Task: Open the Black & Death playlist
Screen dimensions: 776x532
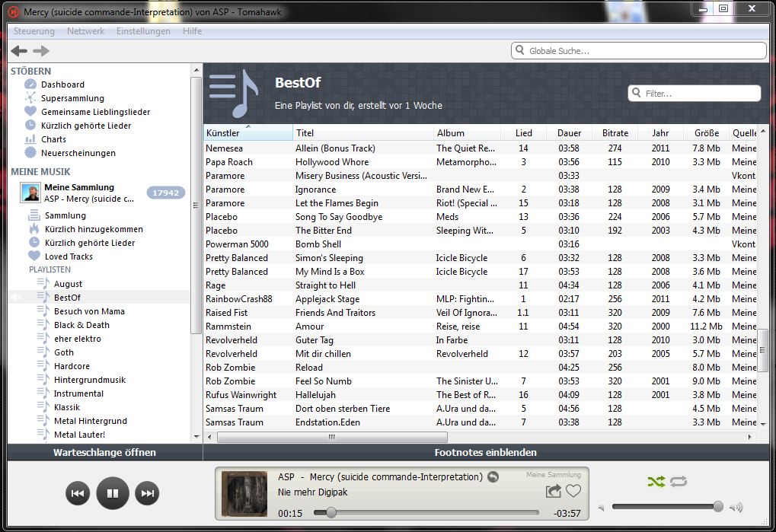Action: tap(81, 325)
